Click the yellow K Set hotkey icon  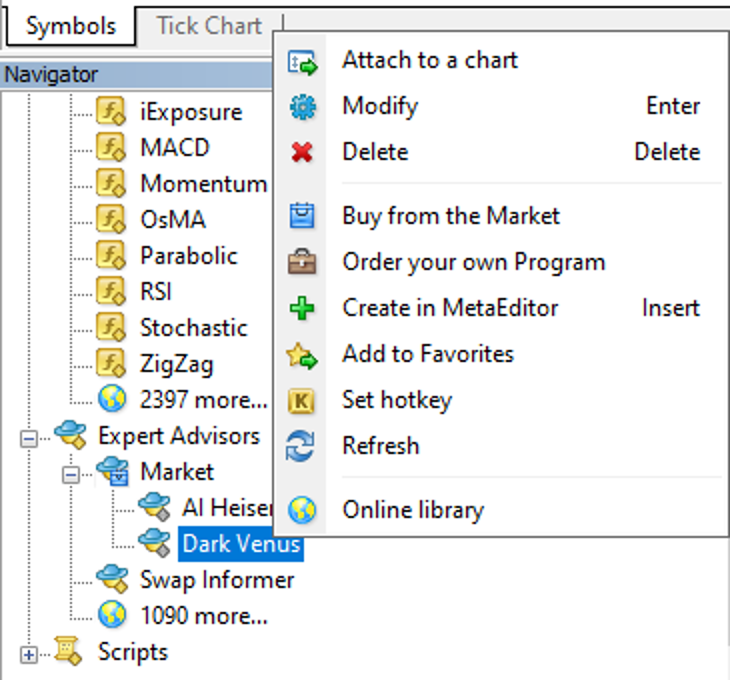pyautogui.click(x=302, y=401)
